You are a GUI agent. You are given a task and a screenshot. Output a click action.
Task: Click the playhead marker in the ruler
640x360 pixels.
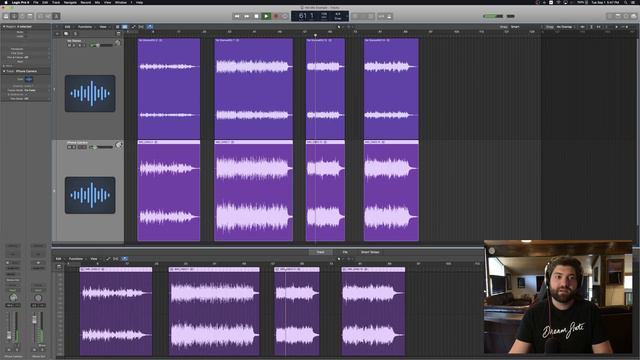pos(315,36)
